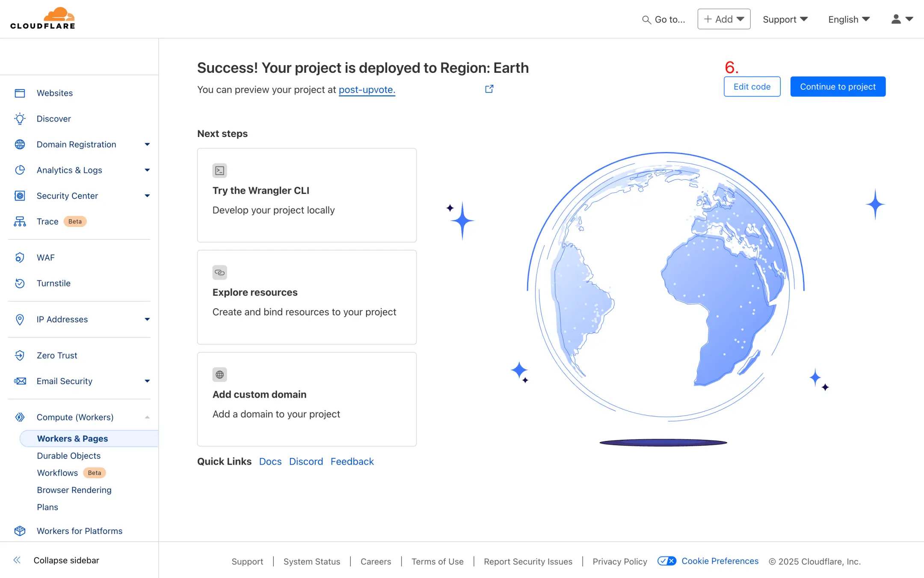The width and height of the screenshot is (924, 578).
Task: Open Report Security Issues footer link
Action: (528, 561)
